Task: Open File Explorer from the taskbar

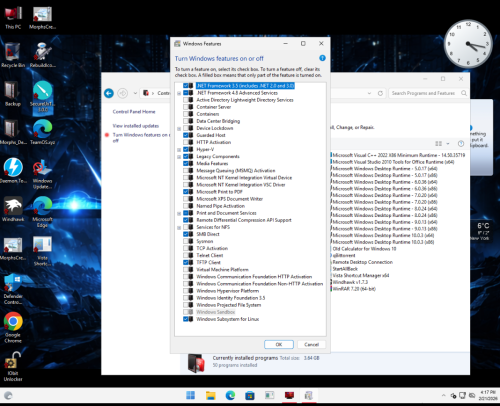Action: coord(211,395)
